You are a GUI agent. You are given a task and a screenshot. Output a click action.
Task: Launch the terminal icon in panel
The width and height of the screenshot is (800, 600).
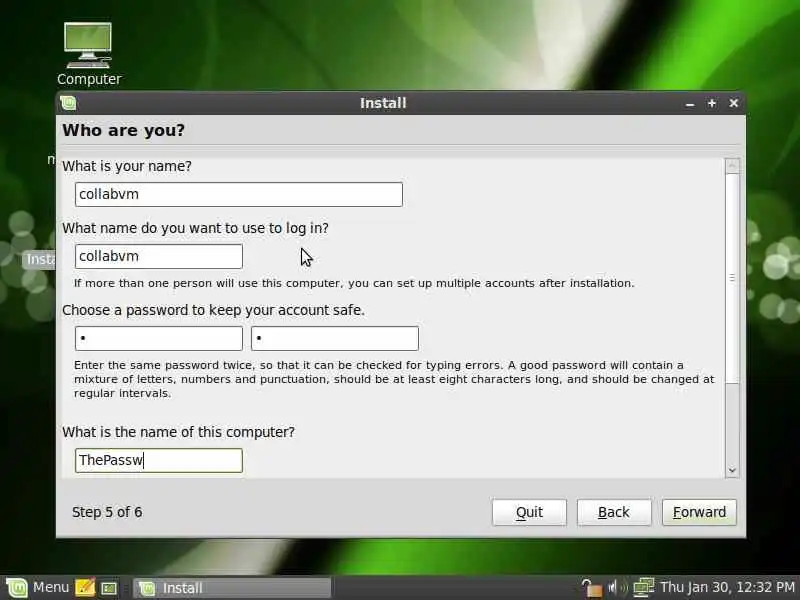109,588
